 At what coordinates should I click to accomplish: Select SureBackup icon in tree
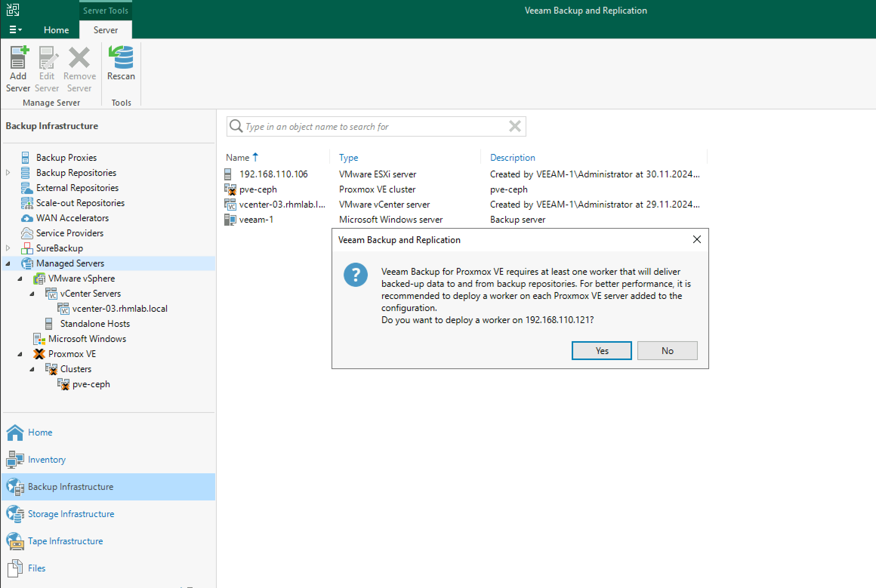coord(27,248)
